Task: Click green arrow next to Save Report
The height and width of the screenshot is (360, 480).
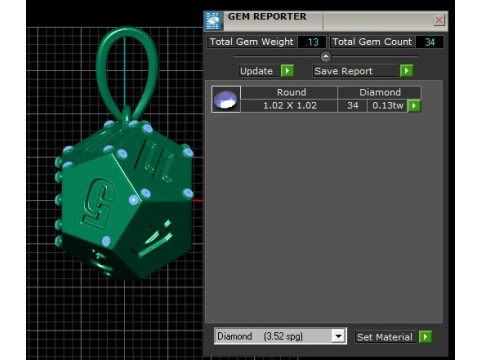Action: pos(406,71)
